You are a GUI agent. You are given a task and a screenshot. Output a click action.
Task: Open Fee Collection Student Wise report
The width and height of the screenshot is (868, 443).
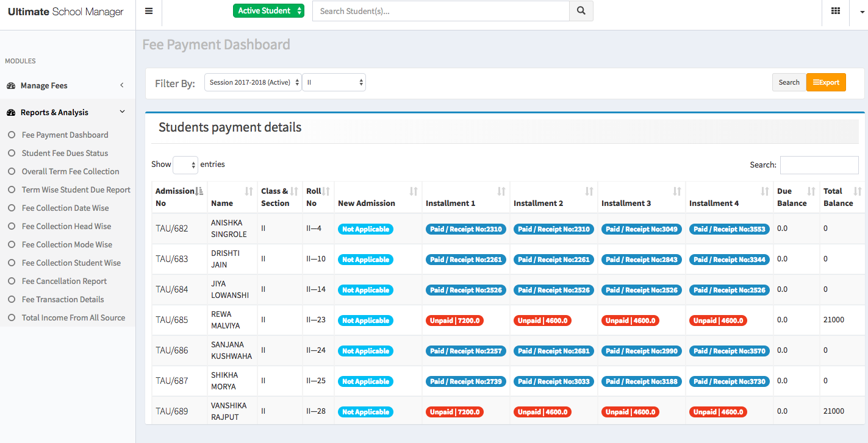(x=71, y=263)
